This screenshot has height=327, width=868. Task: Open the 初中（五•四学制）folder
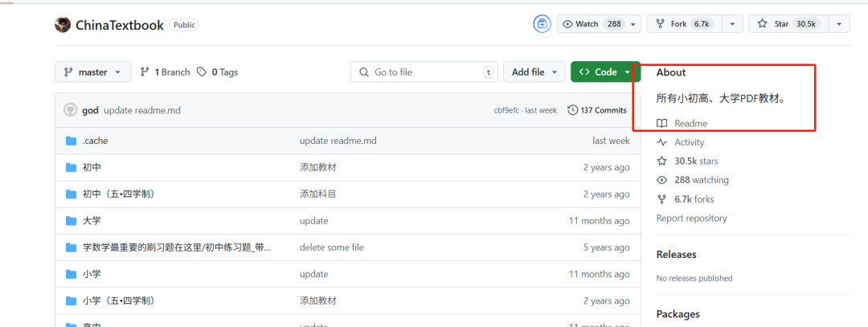tap(118, 194)
